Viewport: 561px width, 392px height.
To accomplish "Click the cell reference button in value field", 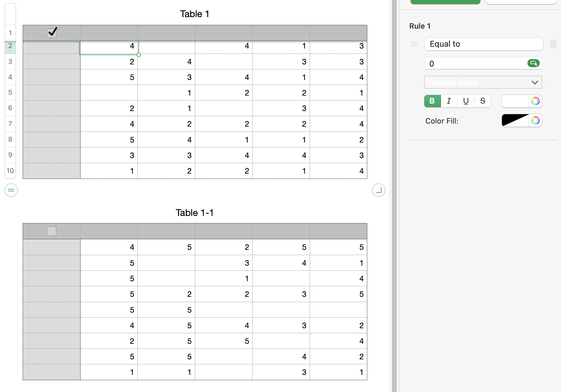I will (x=533, y=63).
